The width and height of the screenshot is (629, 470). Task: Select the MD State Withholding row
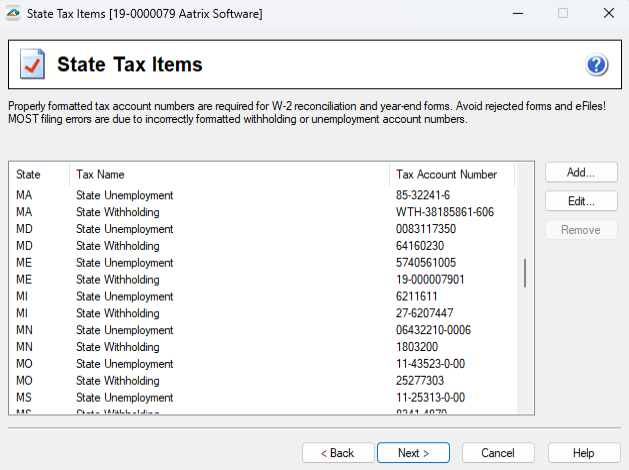click(117, 246)
